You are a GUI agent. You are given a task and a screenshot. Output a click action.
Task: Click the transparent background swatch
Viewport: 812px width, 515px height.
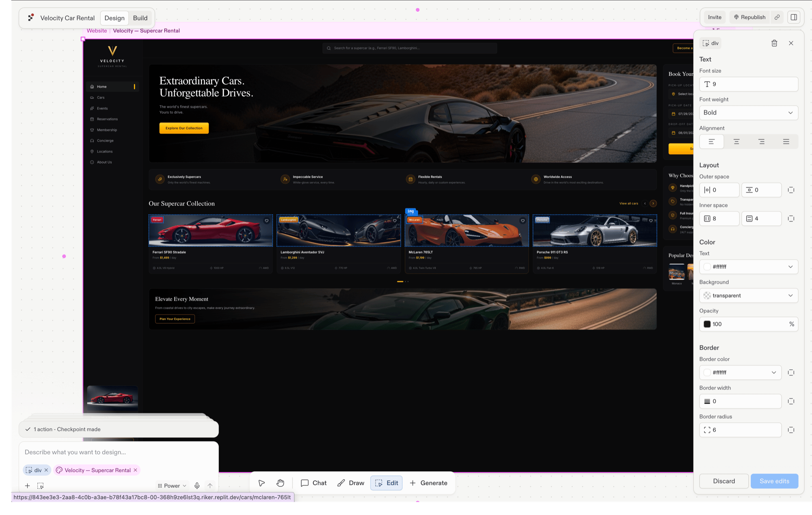[707, 295]
